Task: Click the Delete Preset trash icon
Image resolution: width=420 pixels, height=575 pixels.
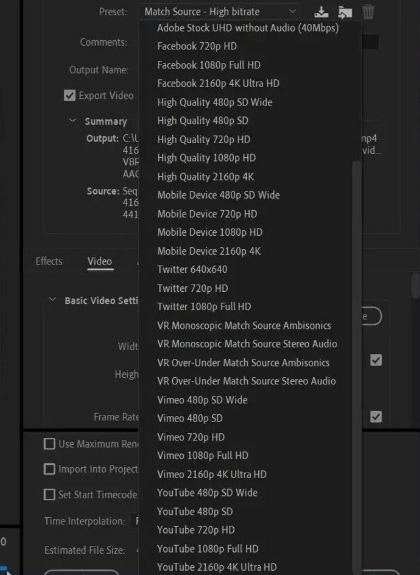Action: tap(368, 12)
